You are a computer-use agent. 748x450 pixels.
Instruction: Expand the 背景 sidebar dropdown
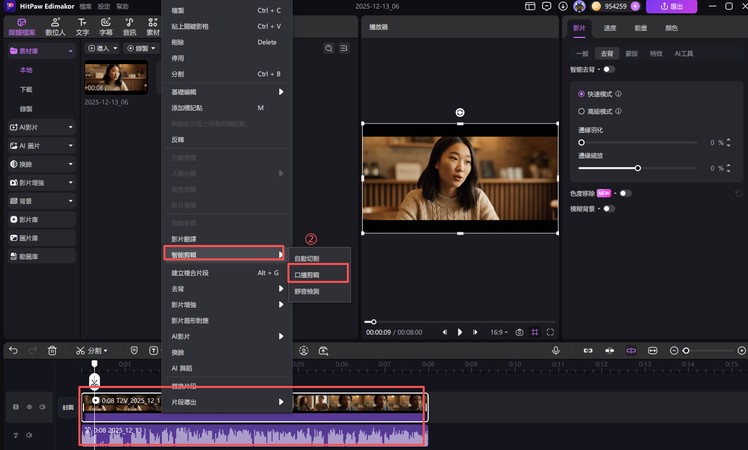(x=71, y=201)
